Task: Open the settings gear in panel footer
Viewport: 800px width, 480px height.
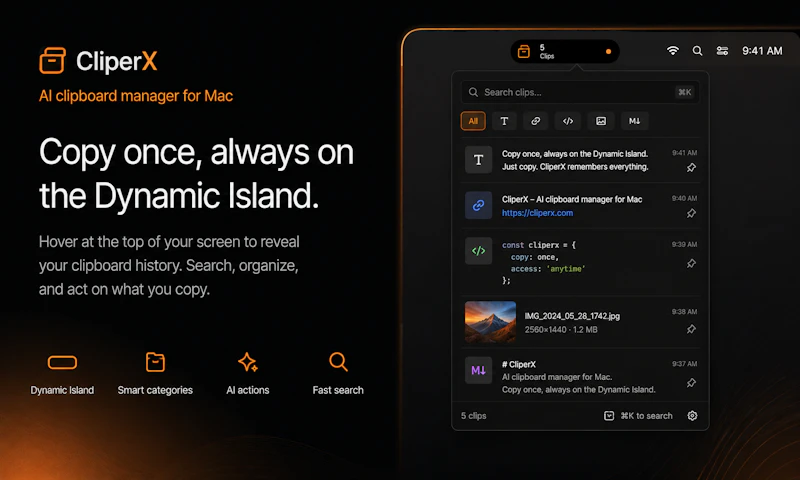Action: [692, 416]
